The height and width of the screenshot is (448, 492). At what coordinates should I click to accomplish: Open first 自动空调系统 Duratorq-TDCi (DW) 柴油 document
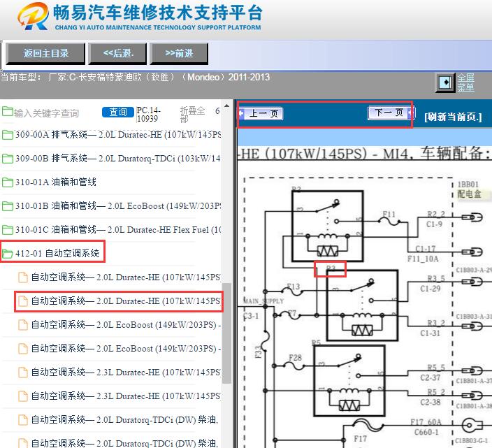point(124,420)
